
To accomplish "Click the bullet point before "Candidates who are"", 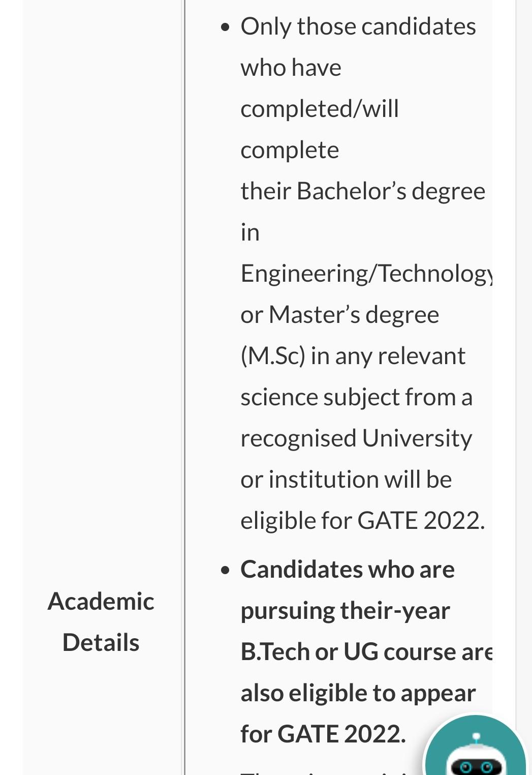I will click(226, 571).
